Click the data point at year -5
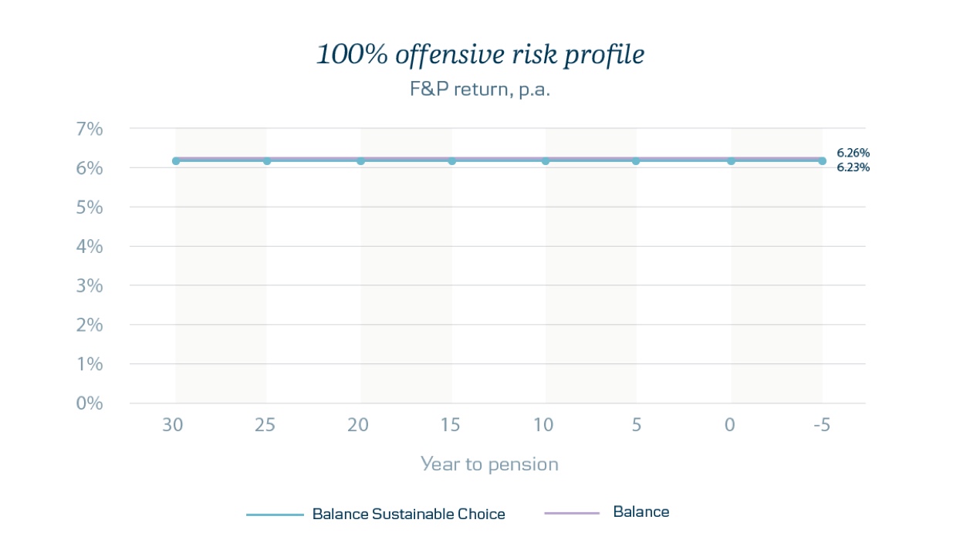 click(822, 161)
